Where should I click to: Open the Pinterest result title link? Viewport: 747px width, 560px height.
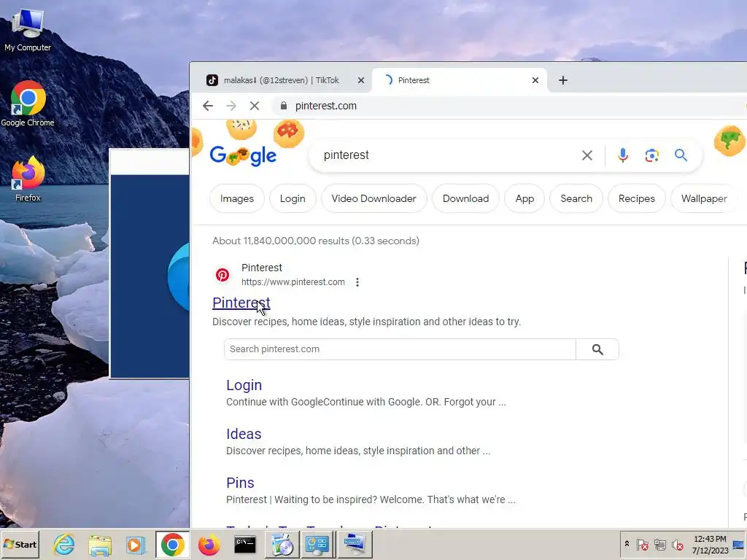point(241,303)
